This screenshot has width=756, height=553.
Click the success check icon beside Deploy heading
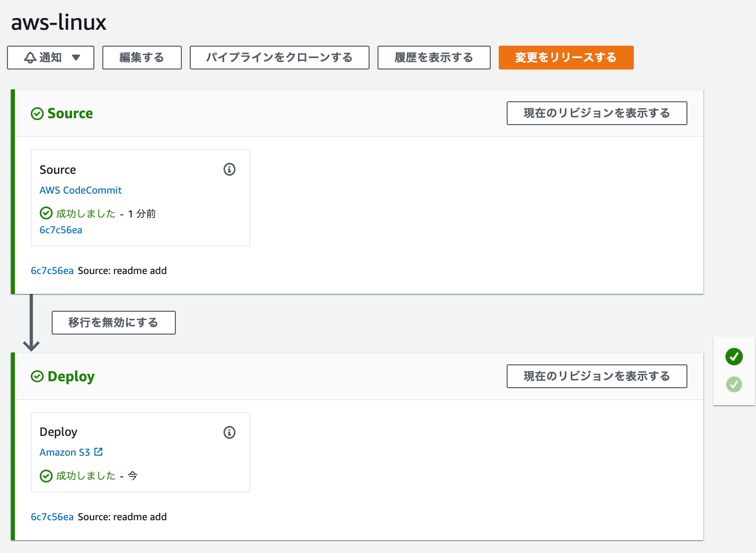click(37, 377)
